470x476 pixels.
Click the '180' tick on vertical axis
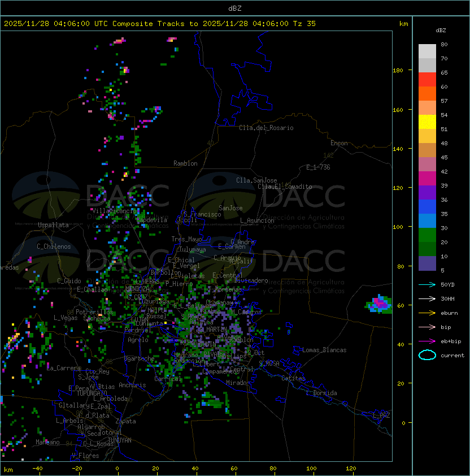(398, 71)
